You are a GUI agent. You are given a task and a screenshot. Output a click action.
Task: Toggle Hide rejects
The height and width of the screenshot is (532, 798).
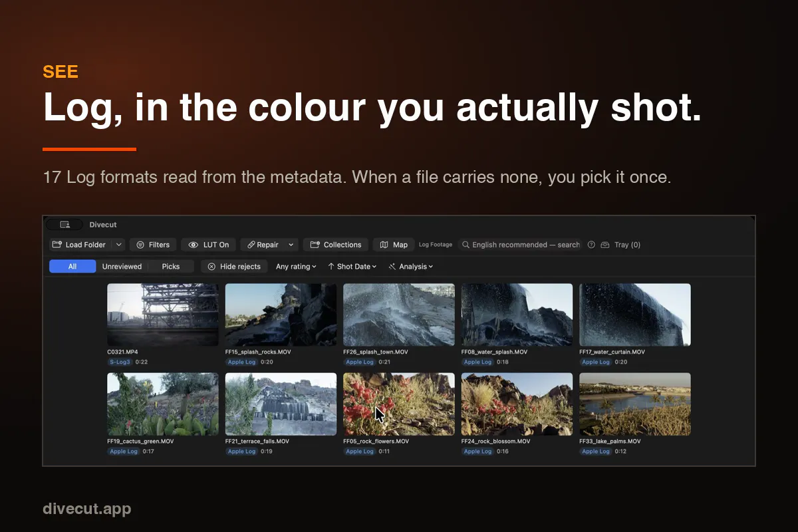tap(234, 266)
